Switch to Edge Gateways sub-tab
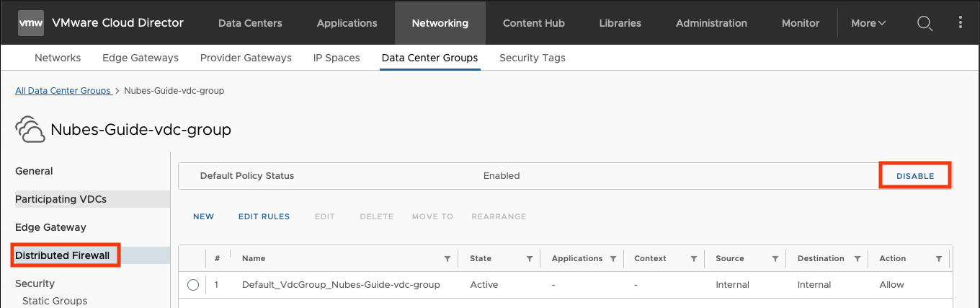Screen dimensions: 980x308 click(141, 58)
